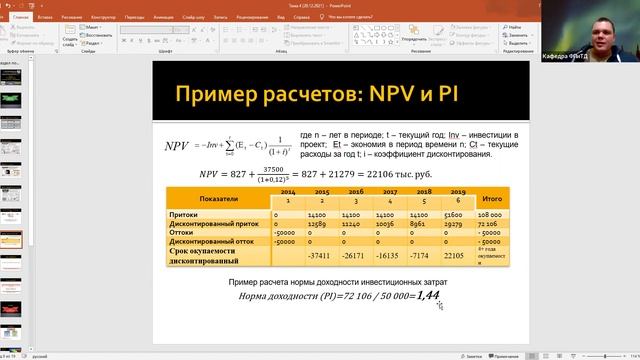Open the Переходы (Transitions) ribbon tab
The width and height of the screenshot is (640, 360).
134,17
